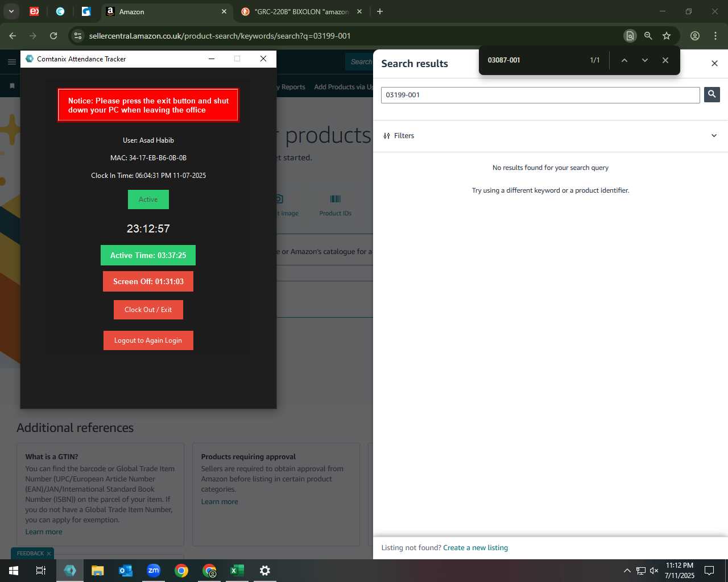Go back in browser history

pyautogui.click(x=13, y=36)
